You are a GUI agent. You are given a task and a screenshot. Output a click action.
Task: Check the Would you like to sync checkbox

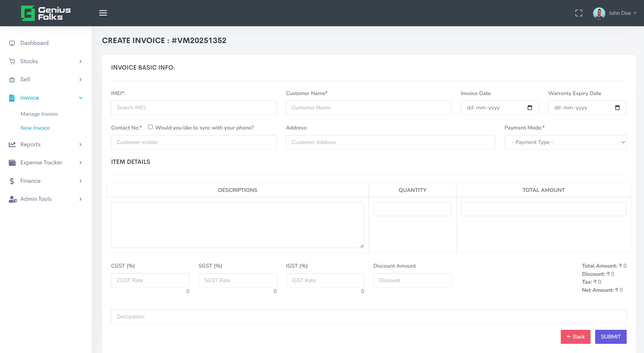pos(150,127)
